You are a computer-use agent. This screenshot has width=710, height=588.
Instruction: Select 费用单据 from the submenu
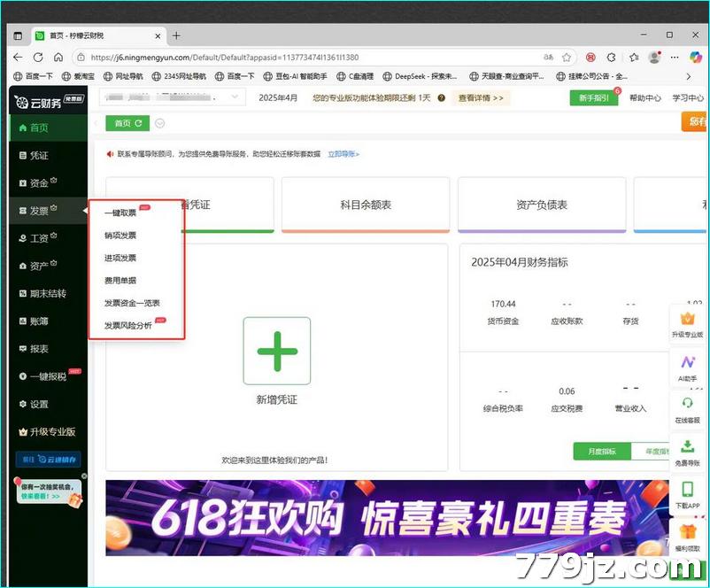pos(120,281)
